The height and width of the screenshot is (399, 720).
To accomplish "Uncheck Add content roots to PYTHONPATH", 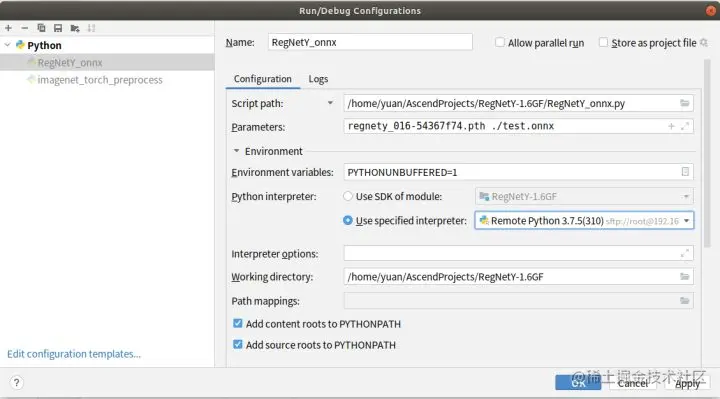I will pyautogui.click(x=237, y=323).
